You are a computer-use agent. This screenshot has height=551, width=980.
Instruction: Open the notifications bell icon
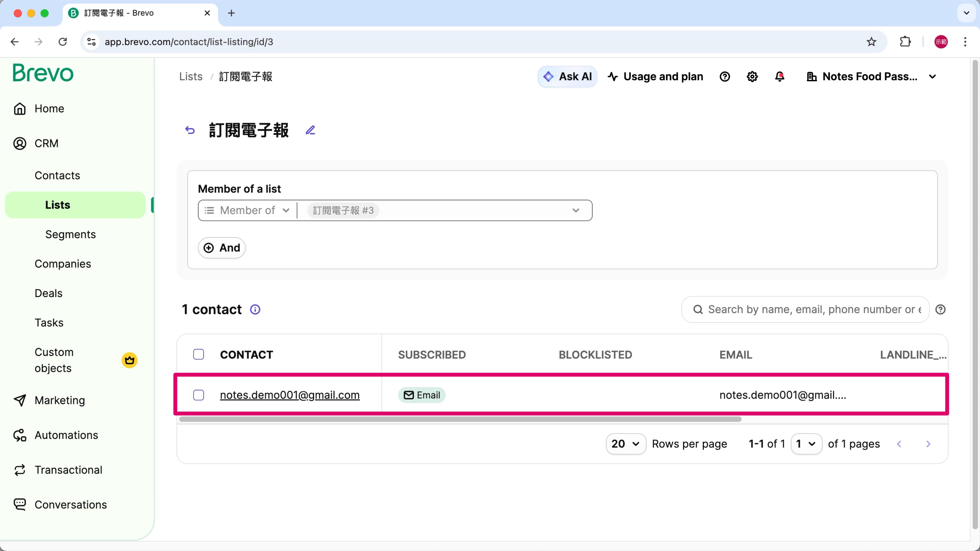(x=779, y=77)
